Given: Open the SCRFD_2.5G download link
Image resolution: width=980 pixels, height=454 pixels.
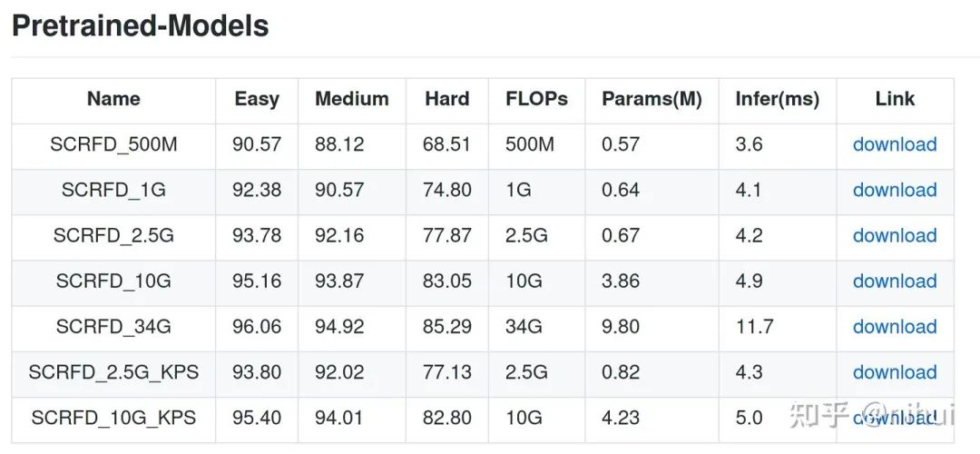Looking at the screenshot, I should click(x=894, y=235).
